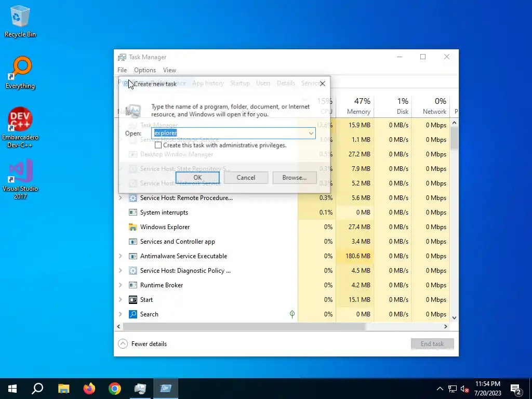This screenshot has width=532, height=399.
Task: Click the Search process magnifier icon
Action: [132, 314]
